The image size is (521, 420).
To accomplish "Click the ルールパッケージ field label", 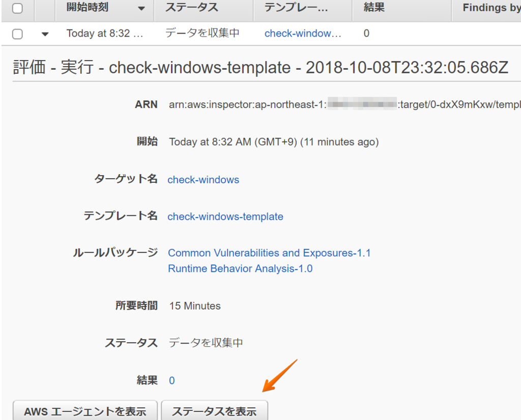I will (x=115, y=253).
